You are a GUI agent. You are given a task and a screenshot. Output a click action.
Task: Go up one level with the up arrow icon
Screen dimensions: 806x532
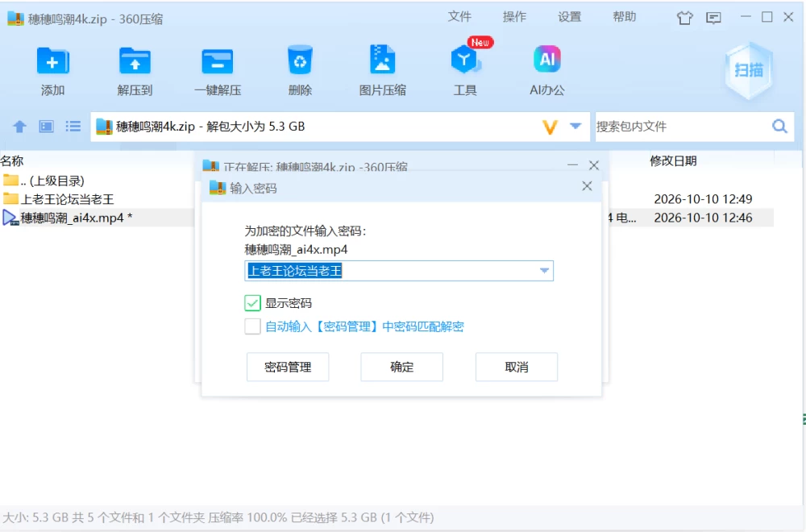(x=19, y=127)
